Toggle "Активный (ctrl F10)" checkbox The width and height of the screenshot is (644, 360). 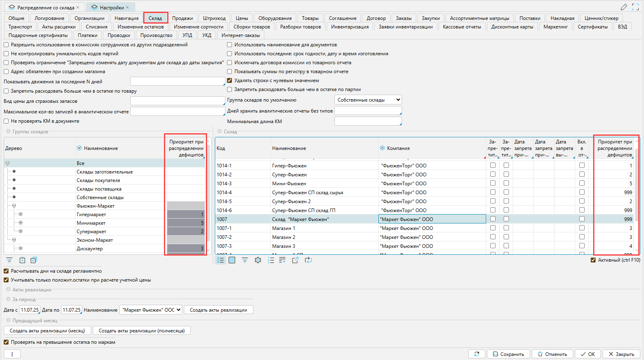tap(593, 260)
